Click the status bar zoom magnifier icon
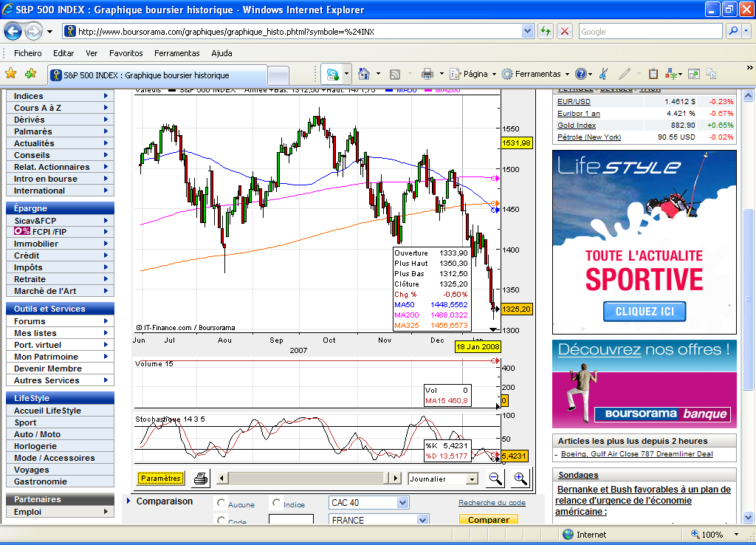Viewport: 756px width, 545px height. click(x=695, y=534)
